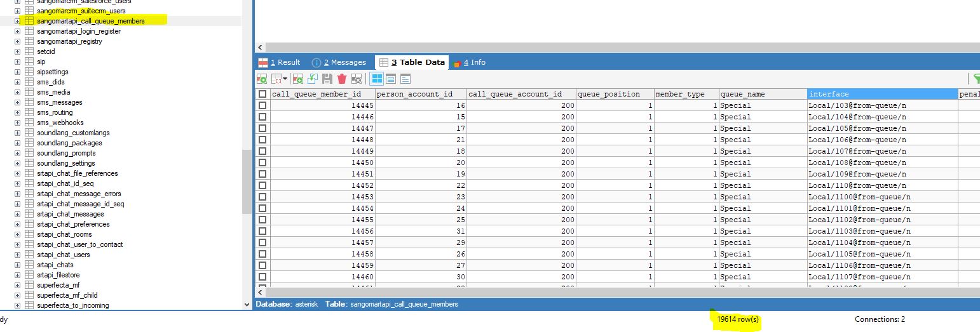Click the green filter funnel icon
980x332 pixels.
pyautogui.click(x=976, y=79)
